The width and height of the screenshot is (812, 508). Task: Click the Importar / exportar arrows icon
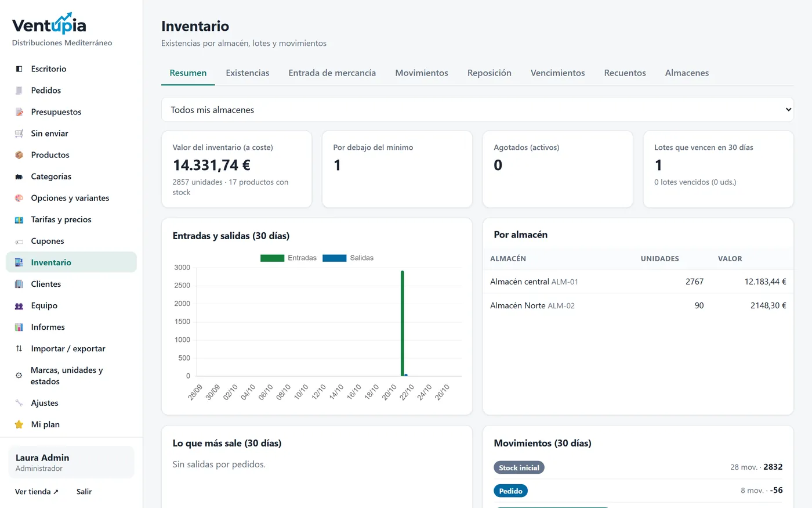pos(19,348)
